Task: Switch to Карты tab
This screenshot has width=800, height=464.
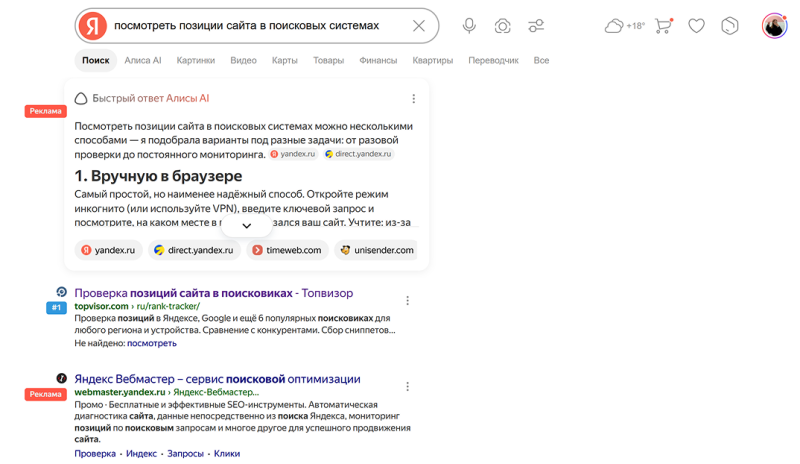Action: (x=284, y=60)
